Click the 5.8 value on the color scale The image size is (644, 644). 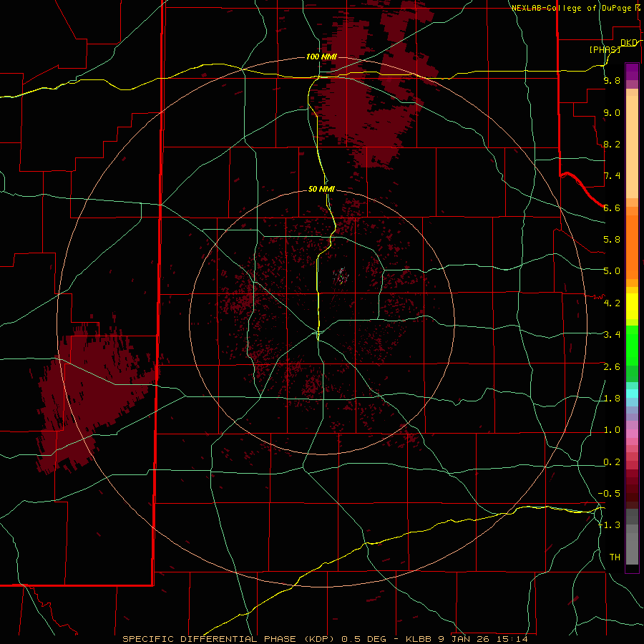(612, 239)
